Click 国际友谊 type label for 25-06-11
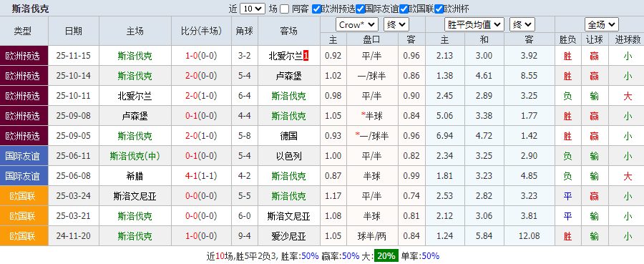The width and height of the screenshot is (644, 264). tap(23, 156)
